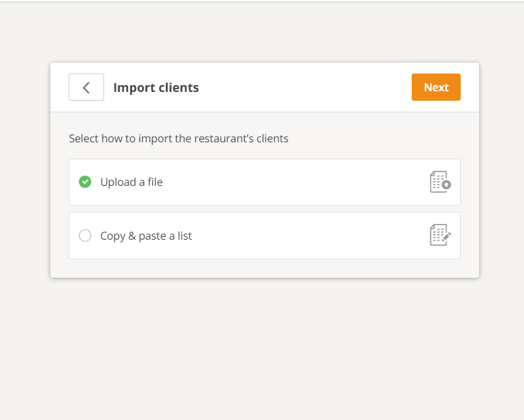Click the 'Upload a file' label text
The height and width of the screenshot is (420, 524).
[x=131, y=182]
